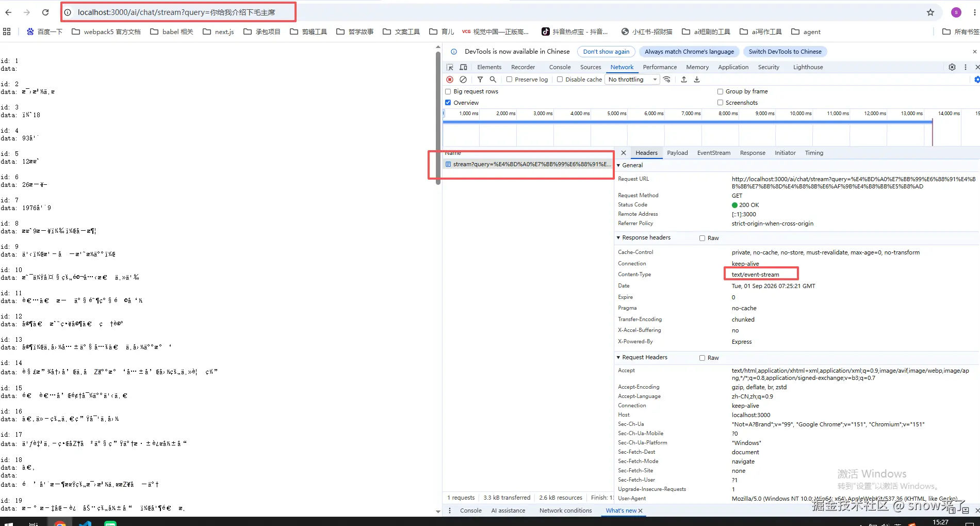The width and height of the screenshot is (980, 526).
Task: Toggle the network filter funnel icon
Action: pos(480,79)
